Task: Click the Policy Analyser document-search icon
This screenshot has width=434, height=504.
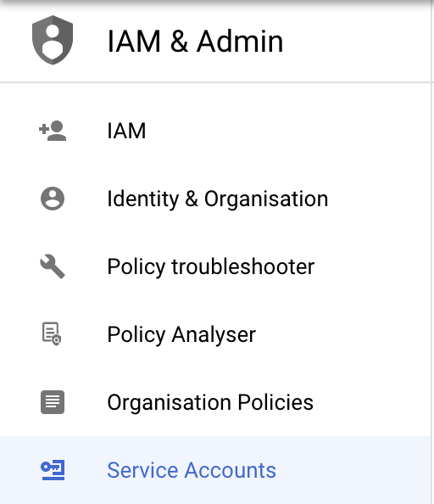Action: [x=52, y=334]
